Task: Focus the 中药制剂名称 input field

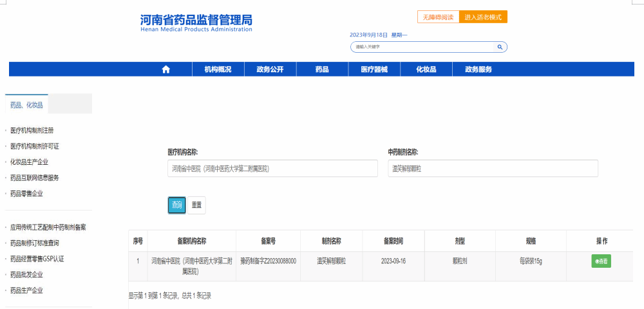Action: click(493, 169)
